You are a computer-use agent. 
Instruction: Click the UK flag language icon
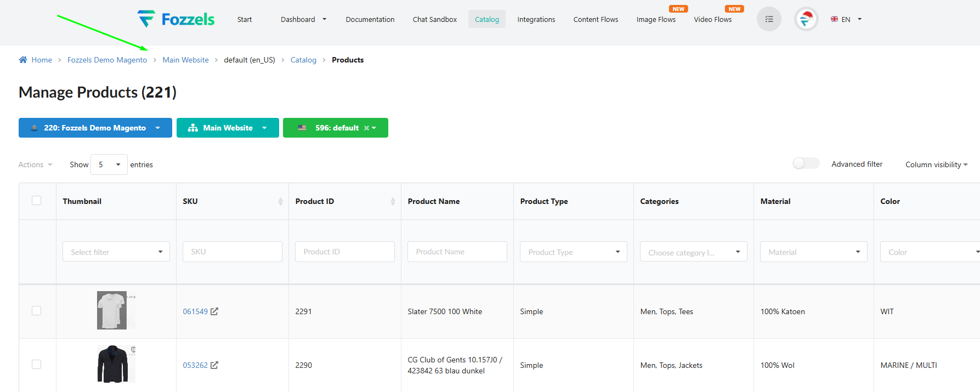coord(834,19)
